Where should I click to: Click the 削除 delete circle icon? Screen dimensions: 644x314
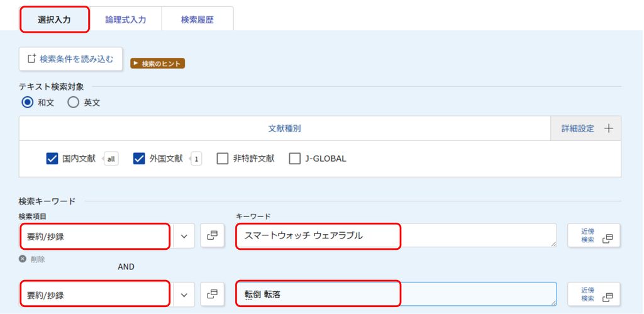[23, 259]
